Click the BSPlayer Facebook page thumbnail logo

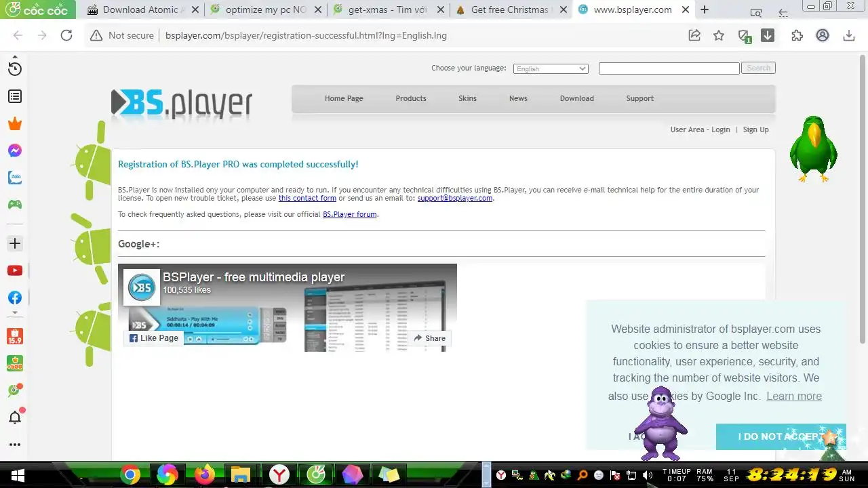(x=142, y=287)
